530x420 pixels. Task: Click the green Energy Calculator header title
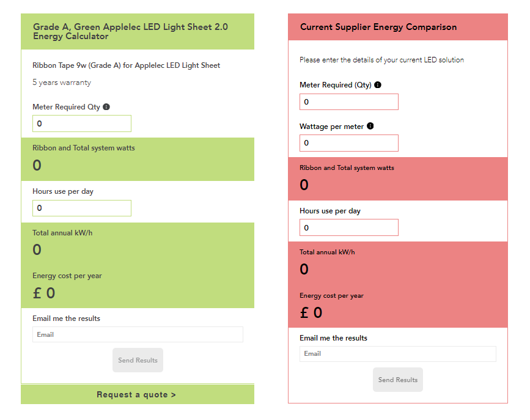(130, 31)
